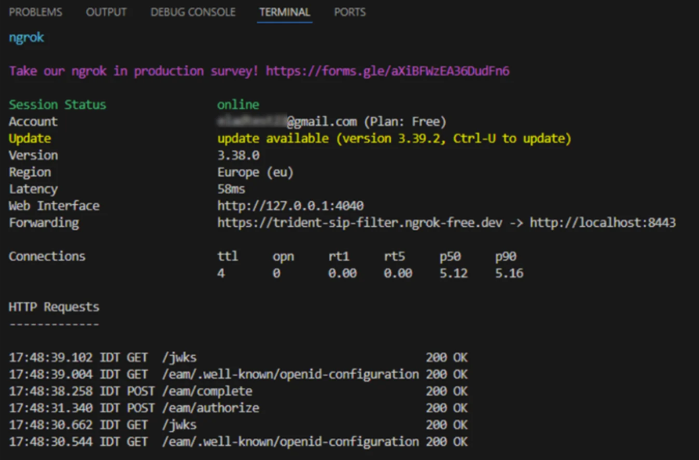Click the 'HTTP Requests' heading
This screenshot has width=699, height=460.
(54, 307)
